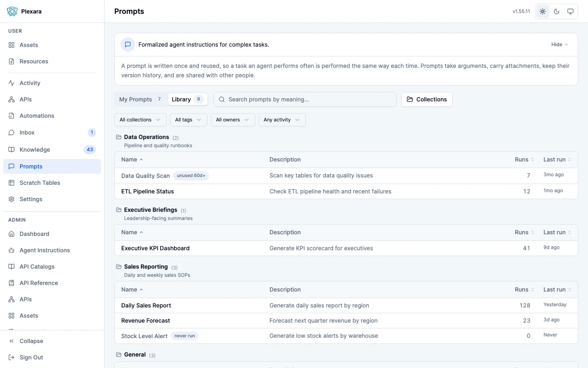Open the All collections dropdown
Screen dimensions: 588x368
140,120
